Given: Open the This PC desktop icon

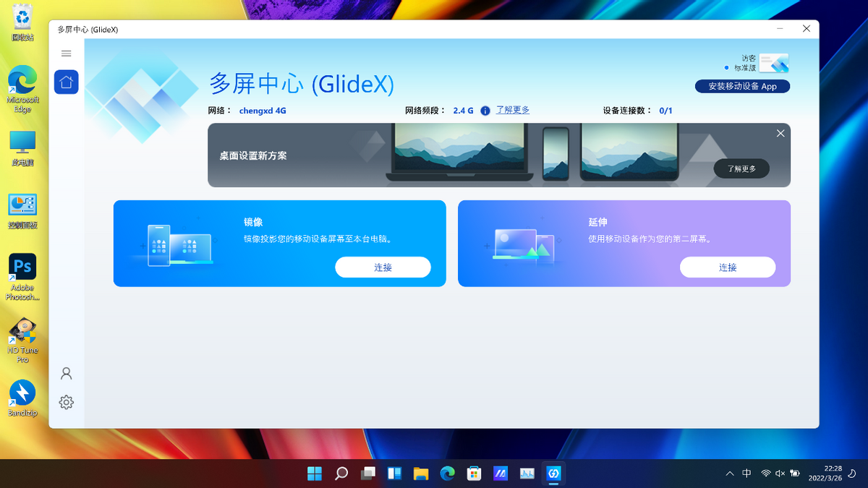Looking at the screenshot, I should (x=22, y=148).
